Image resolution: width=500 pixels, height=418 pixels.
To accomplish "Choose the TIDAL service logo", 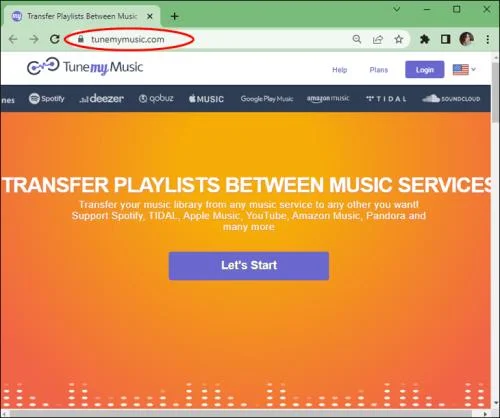I will point(386,99).
